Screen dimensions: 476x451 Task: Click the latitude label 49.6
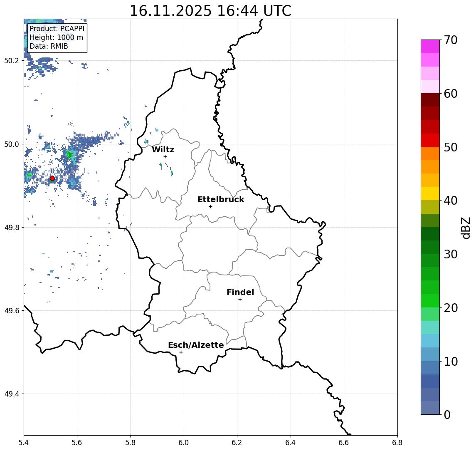tap(12, 311)
